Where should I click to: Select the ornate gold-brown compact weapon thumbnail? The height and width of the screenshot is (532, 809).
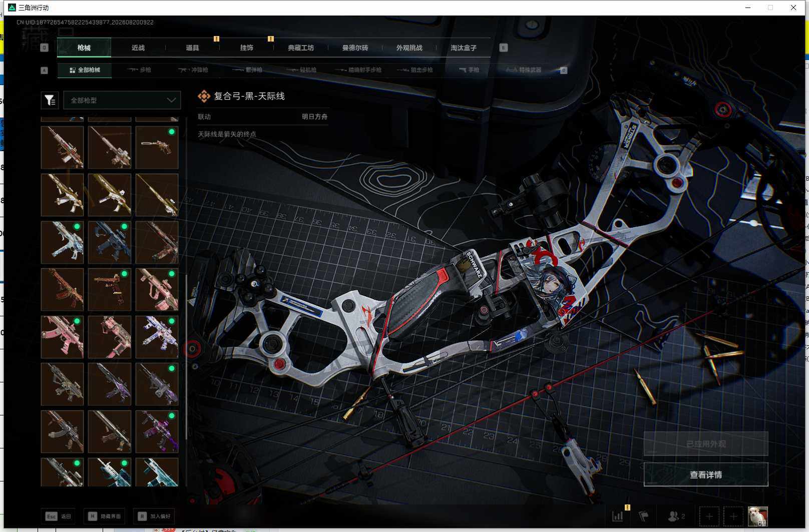(110, 289)
